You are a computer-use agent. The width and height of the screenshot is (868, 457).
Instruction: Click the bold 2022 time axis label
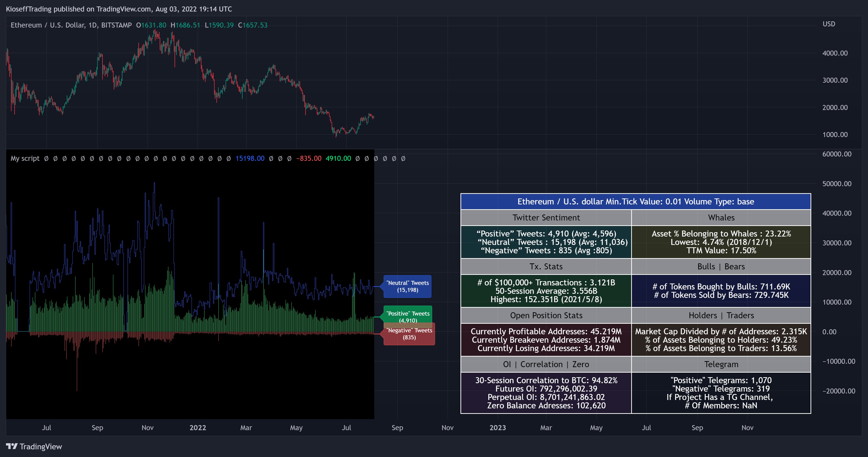[198, 428]
